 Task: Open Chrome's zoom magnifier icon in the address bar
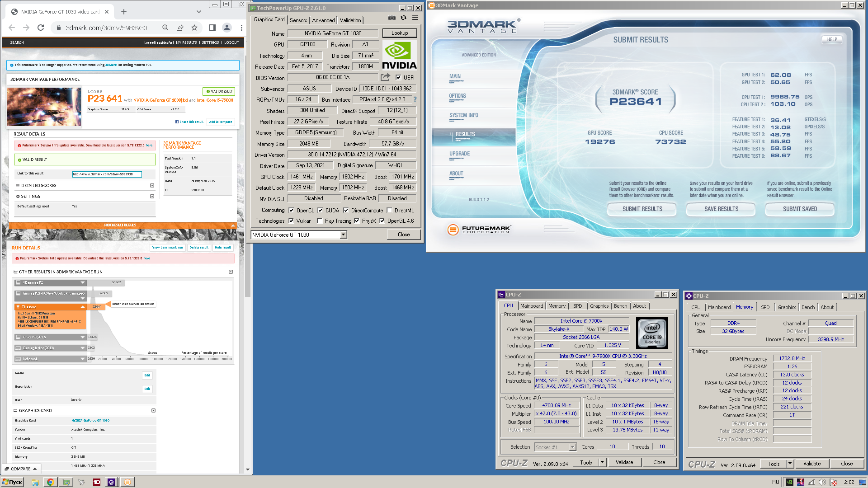pos(165,28)
